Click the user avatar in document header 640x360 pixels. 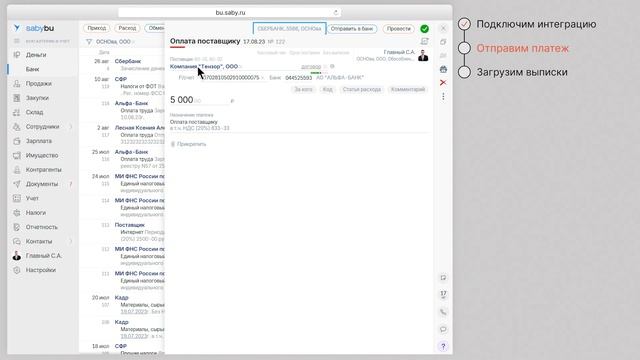(x=423, y=56)
